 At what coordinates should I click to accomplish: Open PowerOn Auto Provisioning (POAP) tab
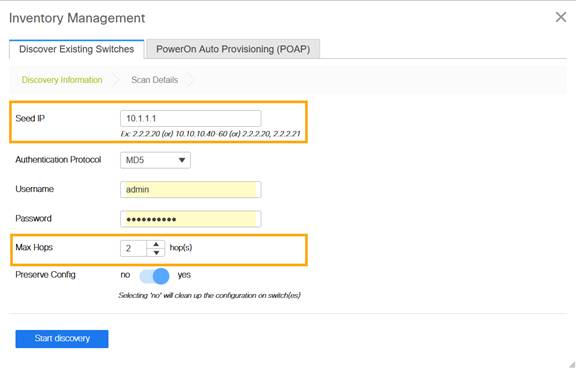click(x=233, y=49)
